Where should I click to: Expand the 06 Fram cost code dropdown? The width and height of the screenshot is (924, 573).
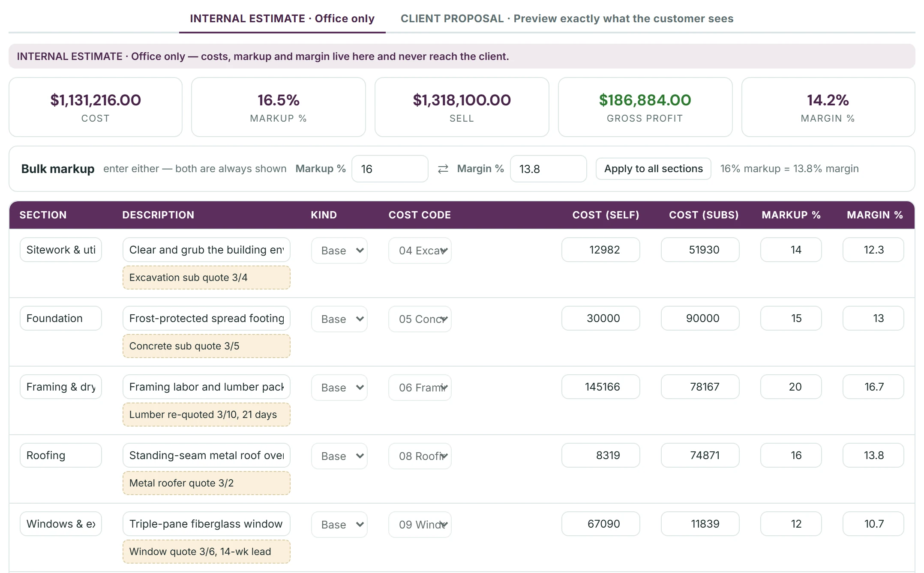420,388
